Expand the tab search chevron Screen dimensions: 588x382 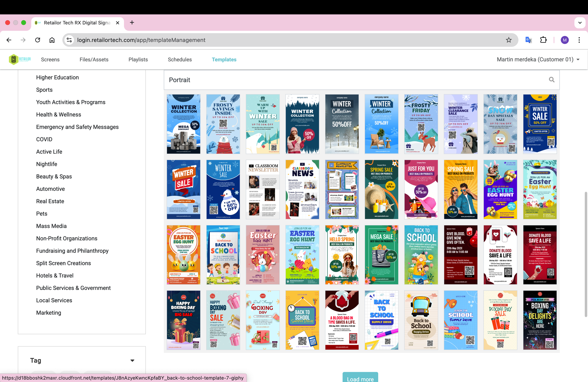tap(580, 23)
